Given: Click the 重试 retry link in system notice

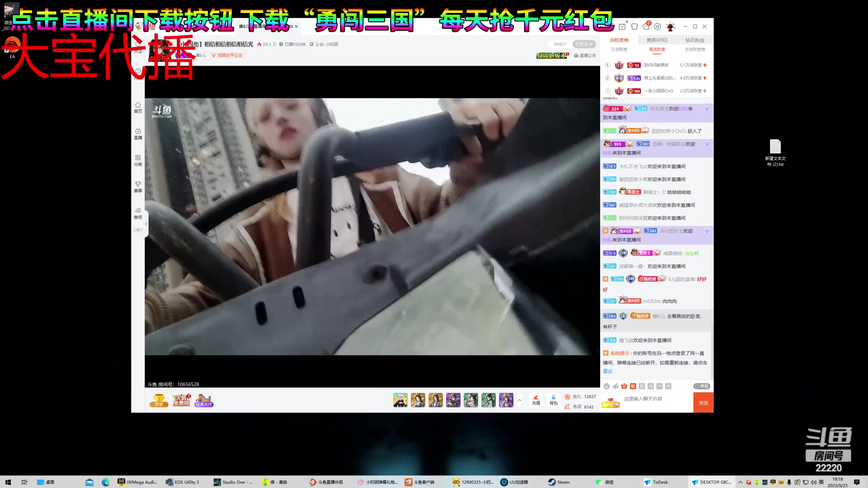Looking at the screenshot, I should coord(608,371).
